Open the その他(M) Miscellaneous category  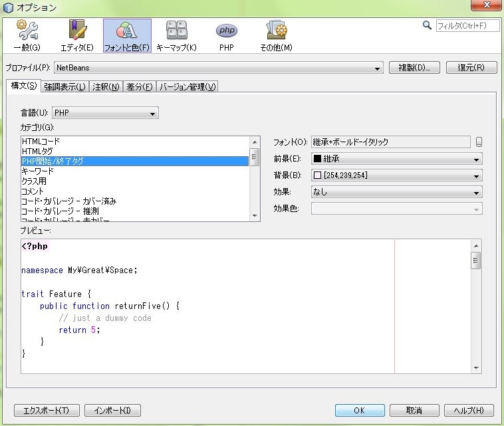276,36
